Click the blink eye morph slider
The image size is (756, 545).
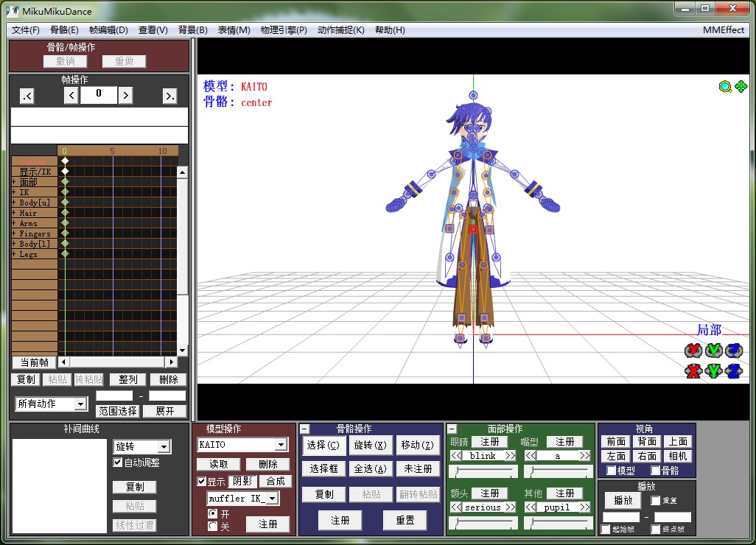pyautogui.click(x=483, y=471)
